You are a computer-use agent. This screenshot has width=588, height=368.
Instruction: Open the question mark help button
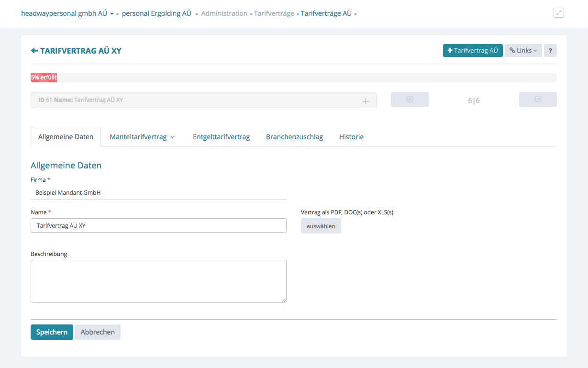550,50
